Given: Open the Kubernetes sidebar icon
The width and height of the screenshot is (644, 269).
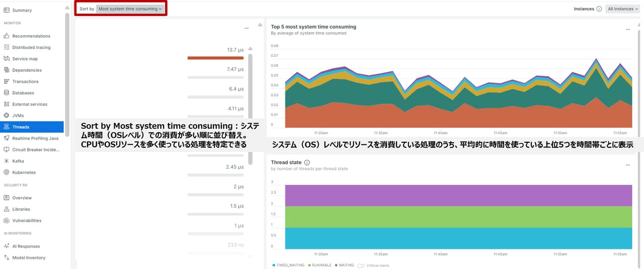Looking at the screenshot, I should 7,172.
